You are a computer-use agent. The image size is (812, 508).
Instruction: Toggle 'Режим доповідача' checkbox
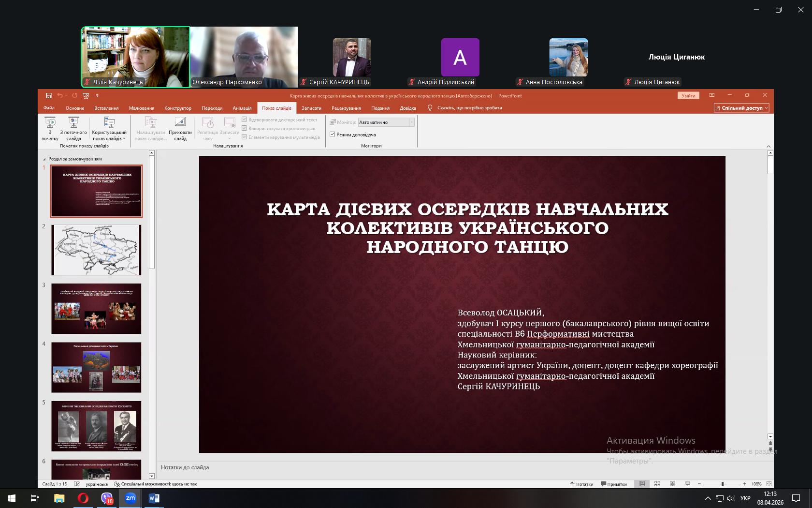(333, 134)
